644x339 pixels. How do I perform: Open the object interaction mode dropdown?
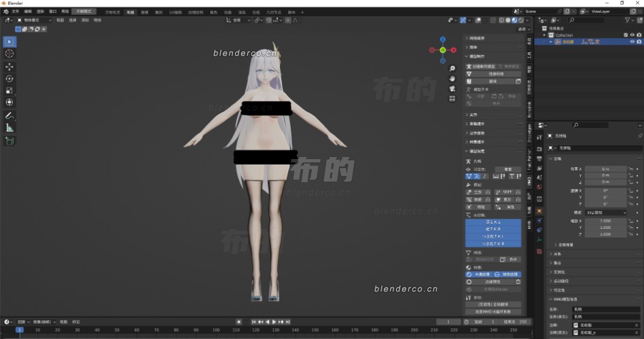pos(35,20)
